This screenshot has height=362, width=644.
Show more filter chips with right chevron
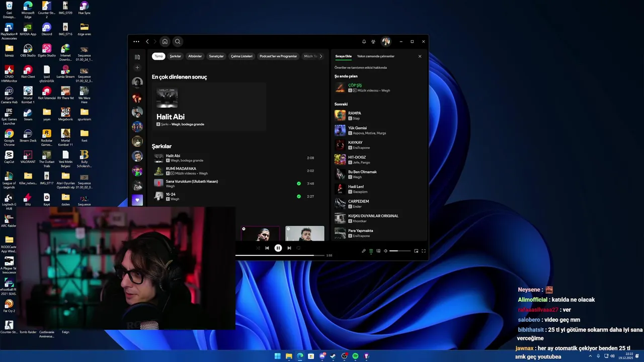pyautogui.click(x=321, y=56)
